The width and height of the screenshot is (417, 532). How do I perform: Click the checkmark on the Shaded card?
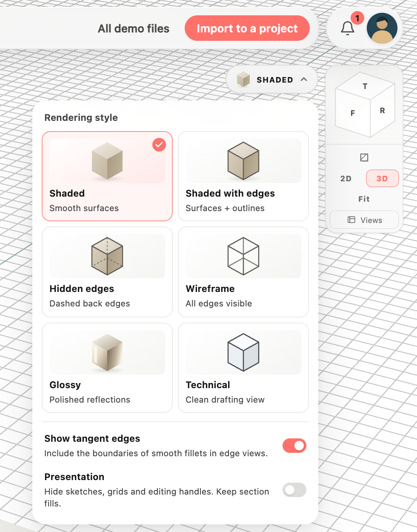click(x=159, y=145)
